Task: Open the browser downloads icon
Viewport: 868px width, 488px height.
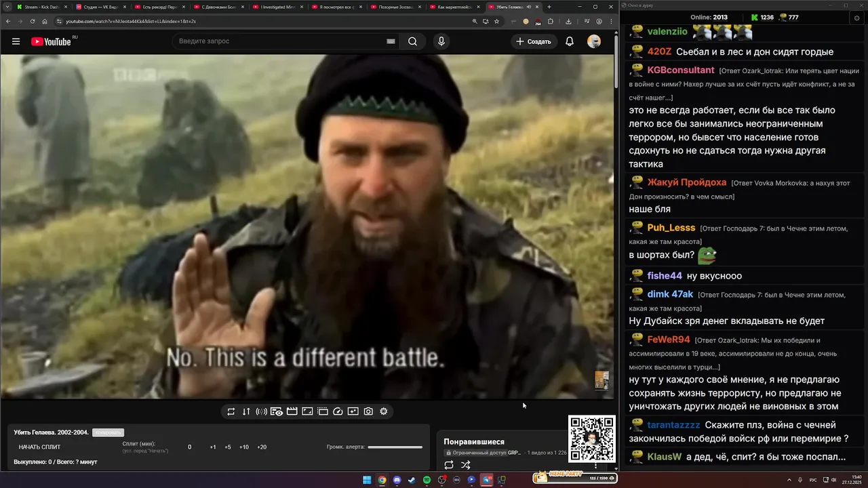Action: point(569,21)
